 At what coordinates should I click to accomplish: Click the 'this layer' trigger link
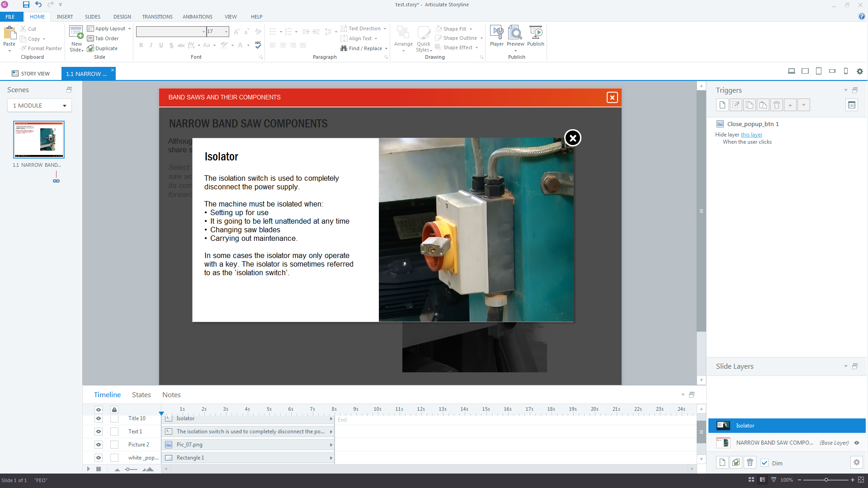point(751,135)
